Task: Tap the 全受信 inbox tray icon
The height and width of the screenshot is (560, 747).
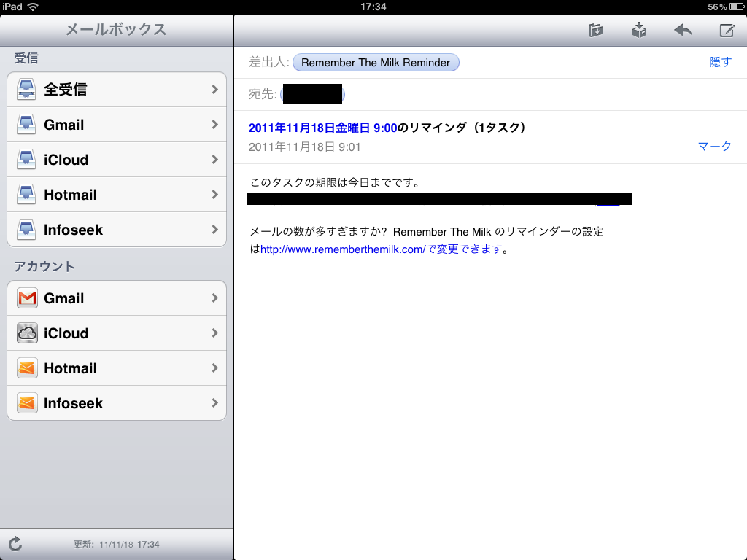Action: pyautogui.click(x=26, y=90)
